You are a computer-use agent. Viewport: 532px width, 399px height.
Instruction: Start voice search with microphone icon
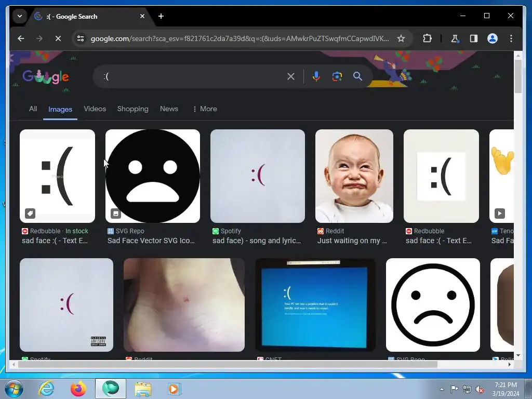pos(316,76)
